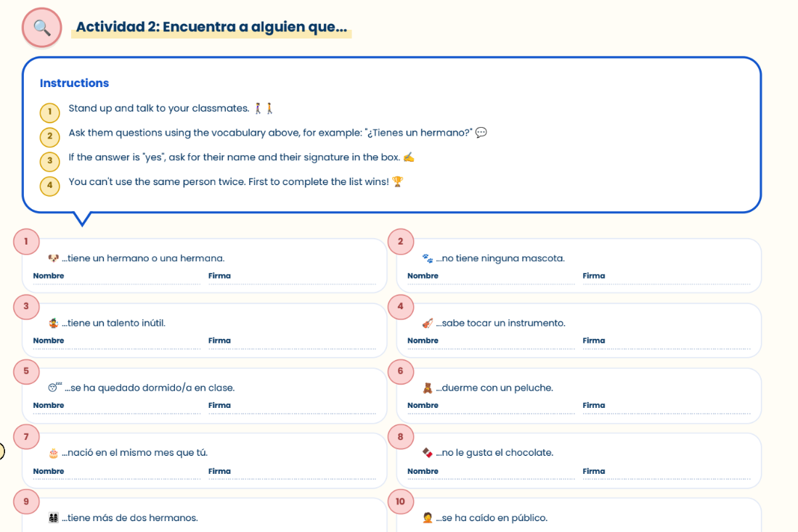
Task: Click the magnifying glass activity icon
Action: pos(41,28)
